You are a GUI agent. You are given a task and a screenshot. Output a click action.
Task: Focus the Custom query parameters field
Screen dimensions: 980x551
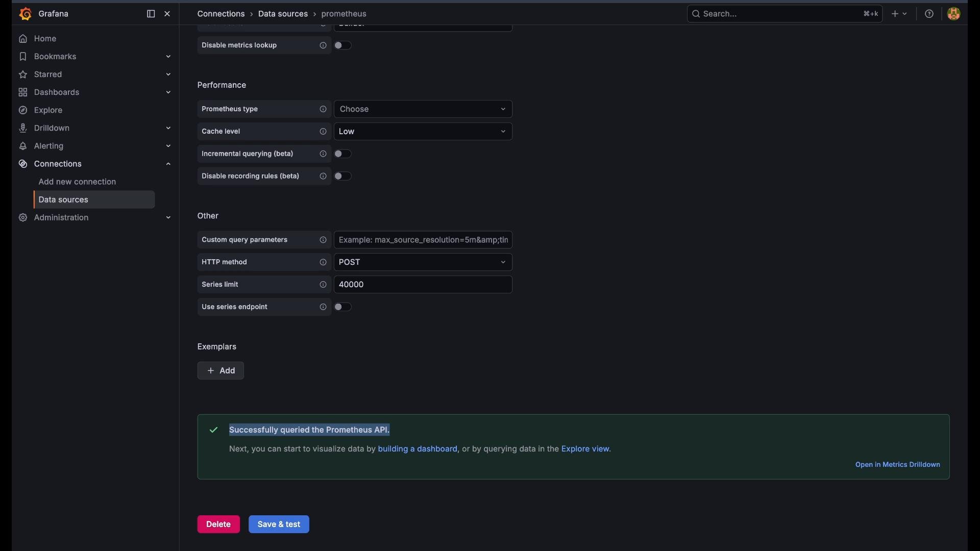tap(423, 240)
